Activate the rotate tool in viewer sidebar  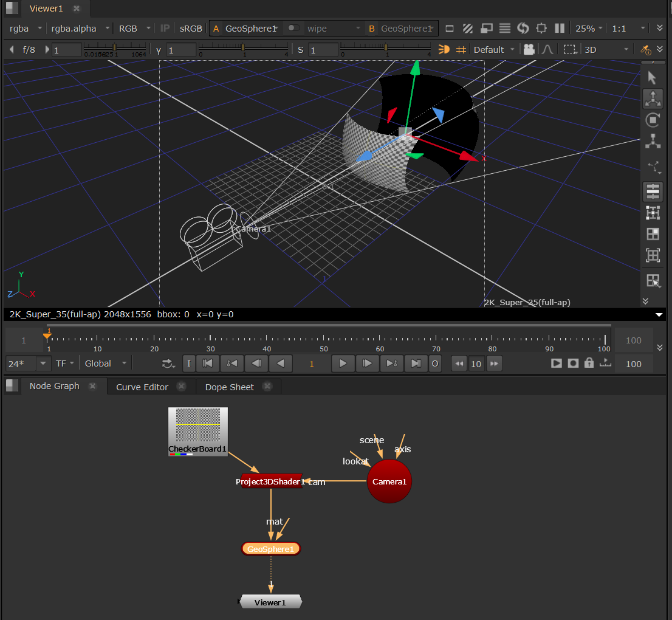pos(652,120)
